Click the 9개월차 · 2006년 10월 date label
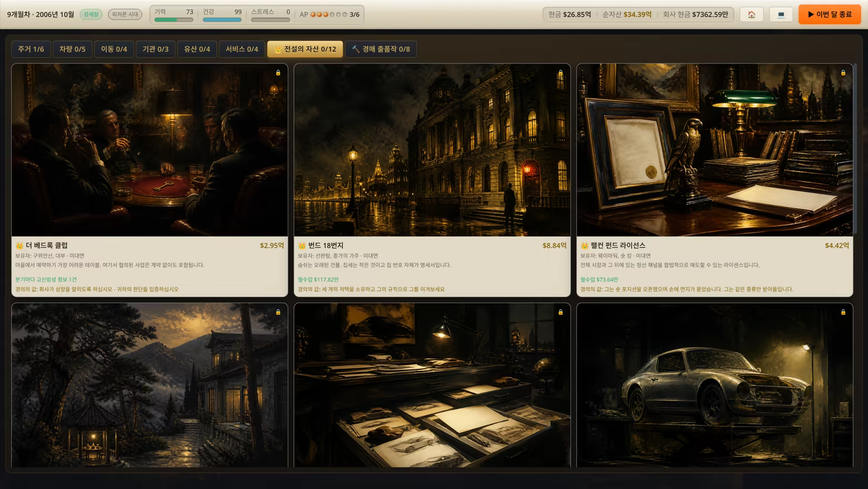868x489 pixels. click(x=40, y=14)
